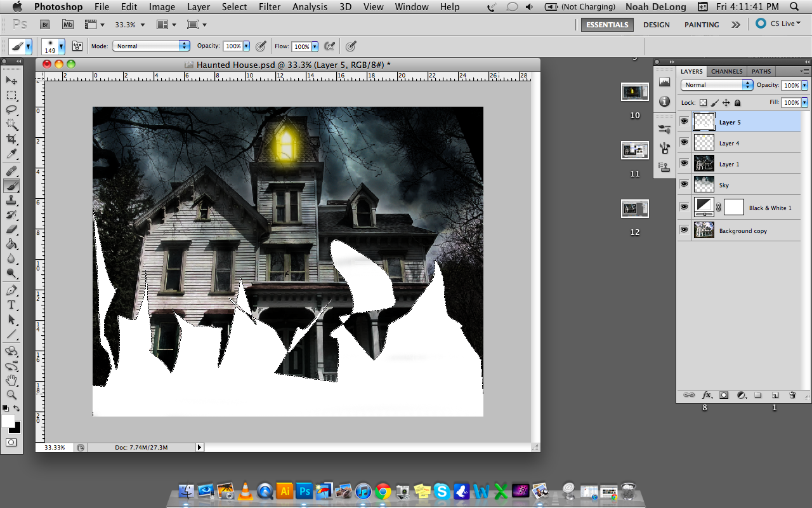This screenshot has height=508, width=812.
Task: Select the Zoom tool in toolbox
Action: [11, 395]
